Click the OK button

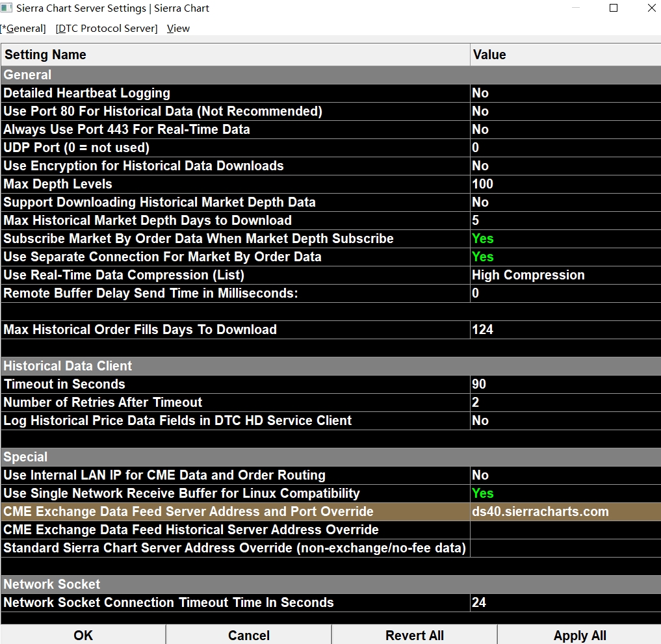tap(83, 635)
